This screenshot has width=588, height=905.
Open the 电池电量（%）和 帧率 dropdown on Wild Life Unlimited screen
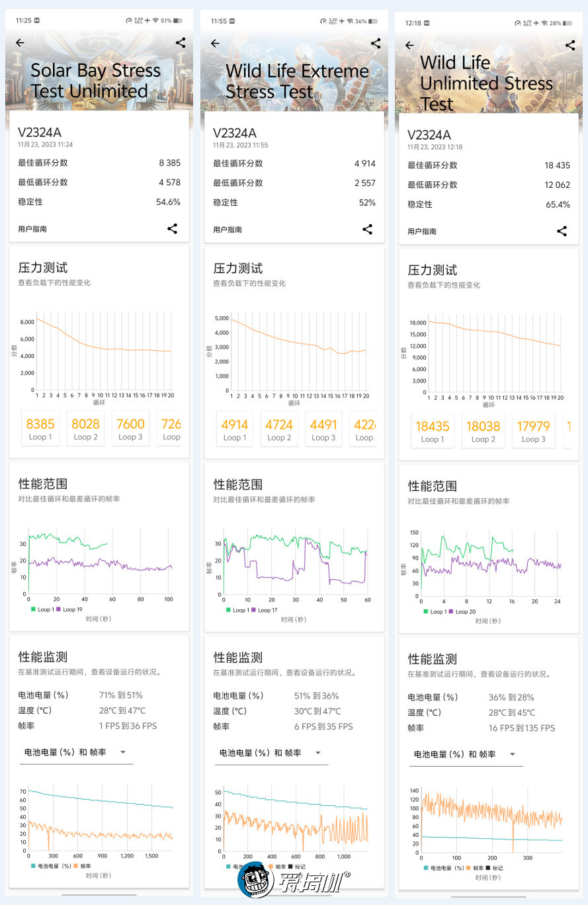point(465,755)
